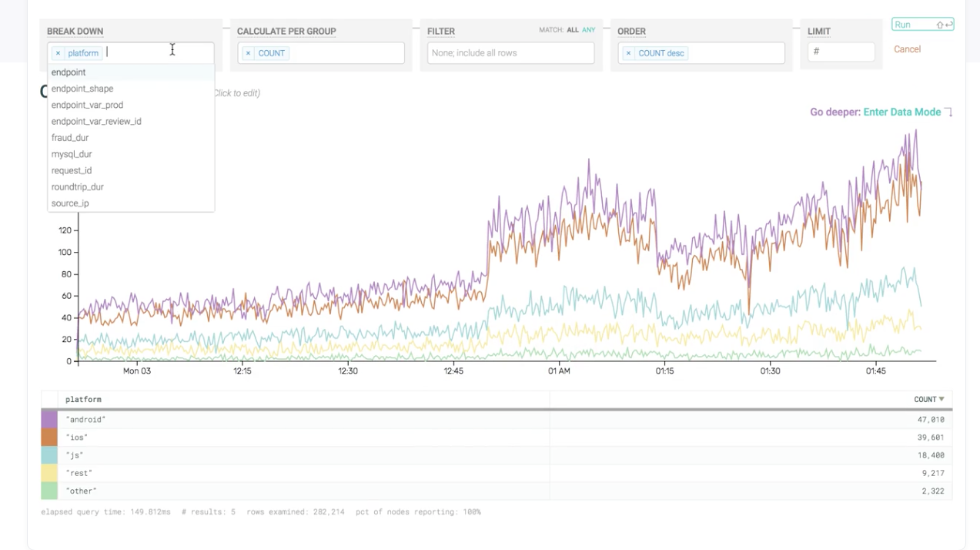
Task: Set filter match to ALL
Action: point(572,30)
